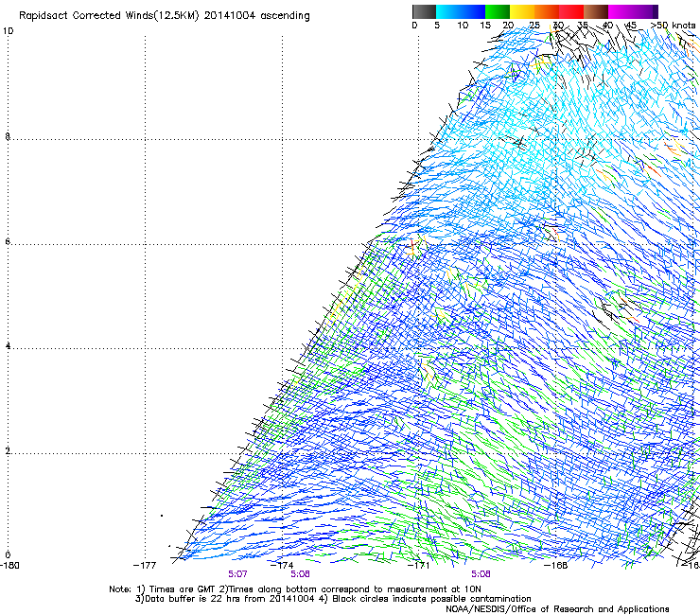Click latitude axis label '2'

(x=8, y=450)
